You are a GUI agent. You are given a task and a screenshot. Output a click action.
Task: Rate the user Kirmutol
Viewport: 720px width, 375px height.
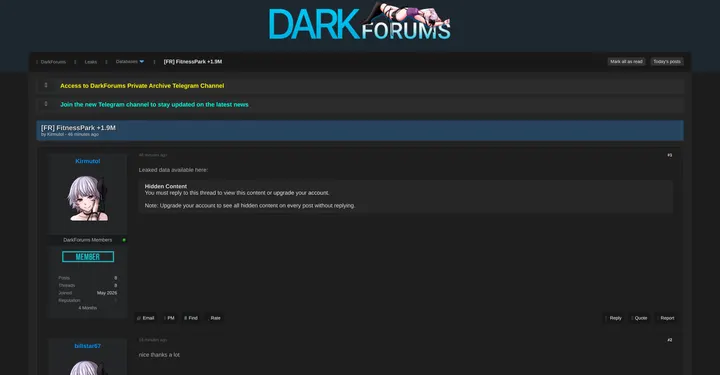pos(214,318)
